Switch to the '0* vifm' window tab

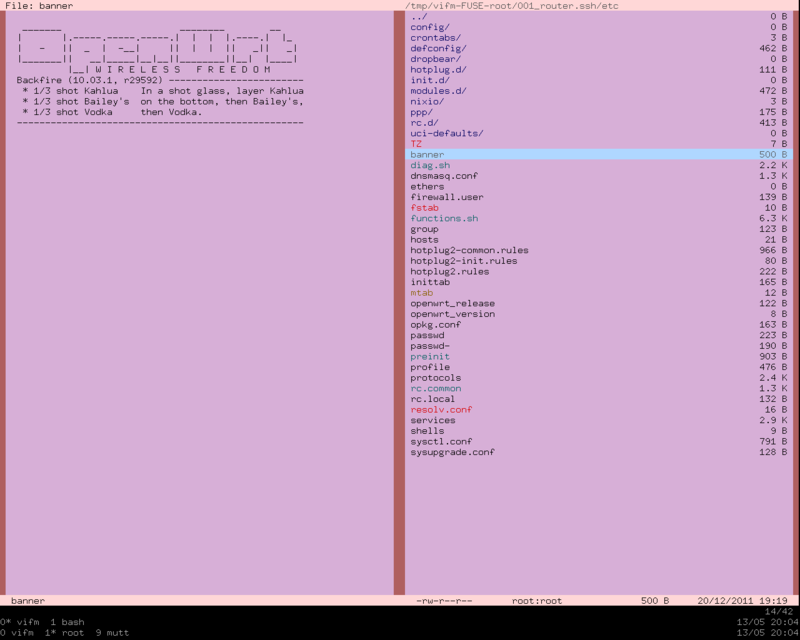click(x=19, y=622)
